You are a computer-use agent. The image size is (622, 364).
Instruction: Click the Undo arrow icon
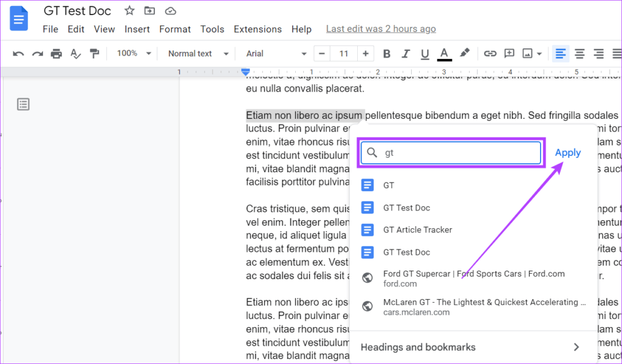pyautogui.click(x=18, y=54)
